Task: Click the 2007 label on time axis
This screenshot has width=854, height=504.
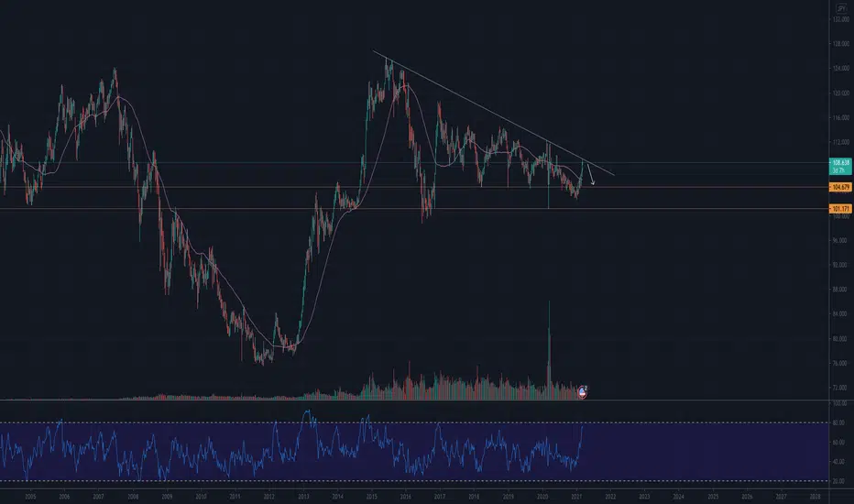Action: click(x=99, y=497)
